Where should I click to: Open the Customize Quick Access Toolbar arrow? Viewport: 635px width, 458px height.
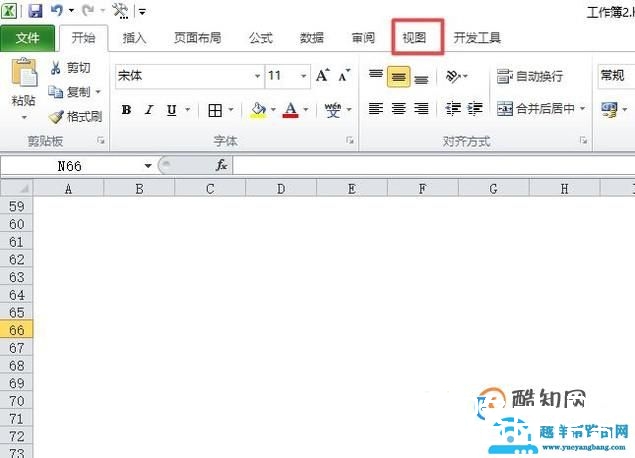tap(142, 11)
